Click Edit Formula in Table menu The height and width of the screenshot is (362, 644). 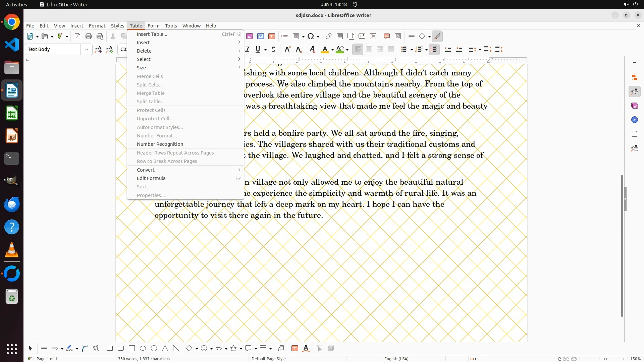[151, 178]
